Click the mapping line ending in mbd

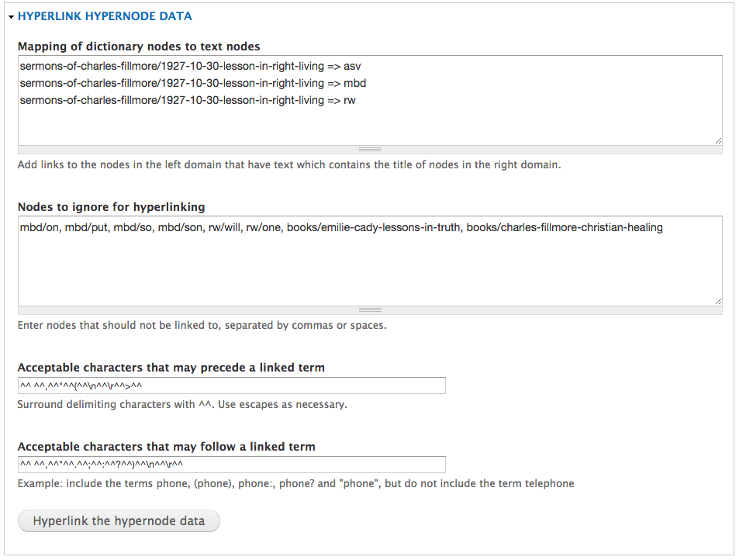[192, 83]
